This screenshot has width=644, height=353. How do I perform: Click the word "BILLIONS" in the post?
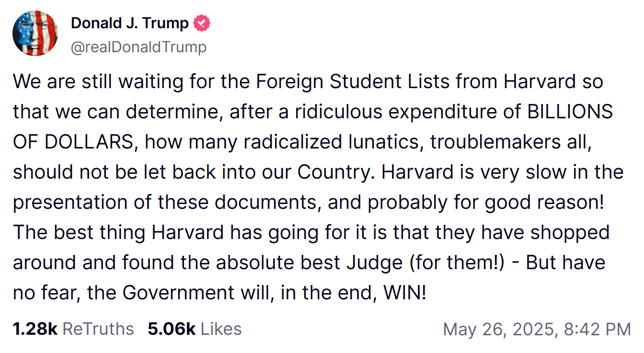[570, 112]
